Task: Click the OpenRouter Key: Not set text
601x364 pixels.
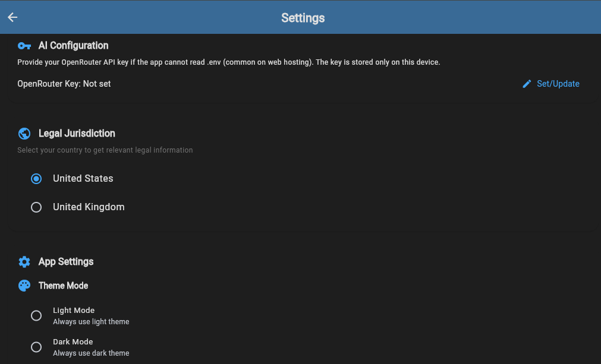Action: (64, 84)
